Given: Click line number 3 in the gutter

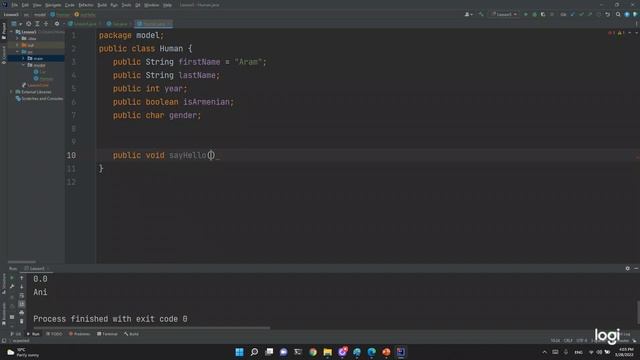Looking at the screenshot, I should (74, 62).
